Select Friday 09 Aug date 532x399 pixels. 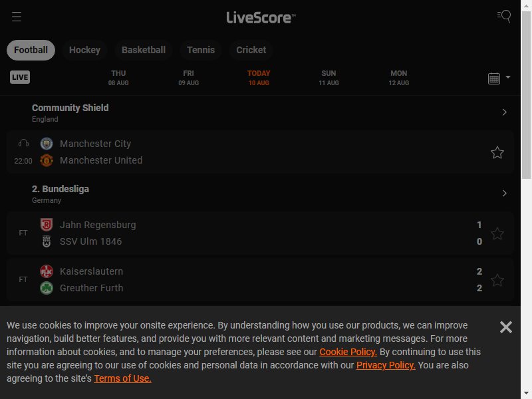pyautogui.click(x=189, y=78)
